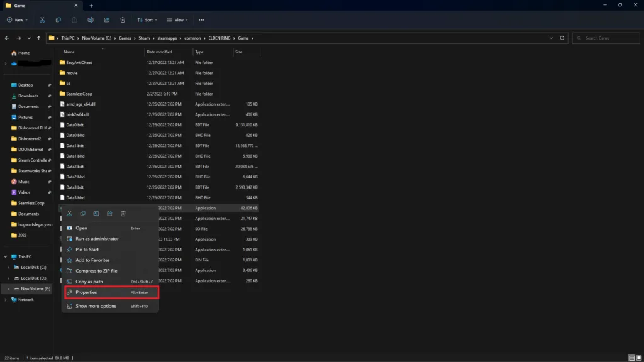Open the New item dropdown

click(x=18, y=20)
